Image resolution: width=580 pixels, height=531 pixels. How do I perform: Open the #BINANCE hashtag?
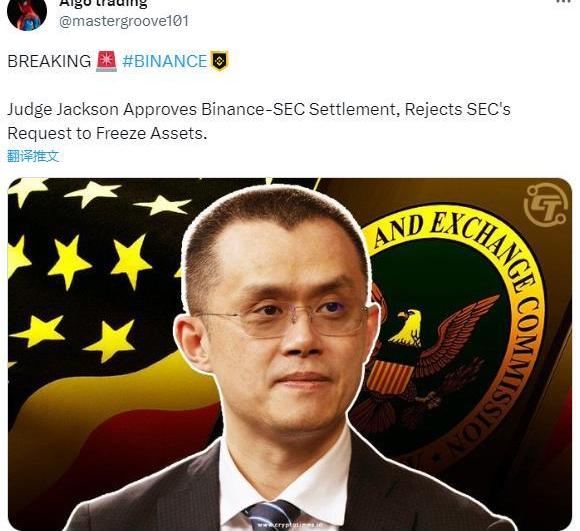pos(164,61)
